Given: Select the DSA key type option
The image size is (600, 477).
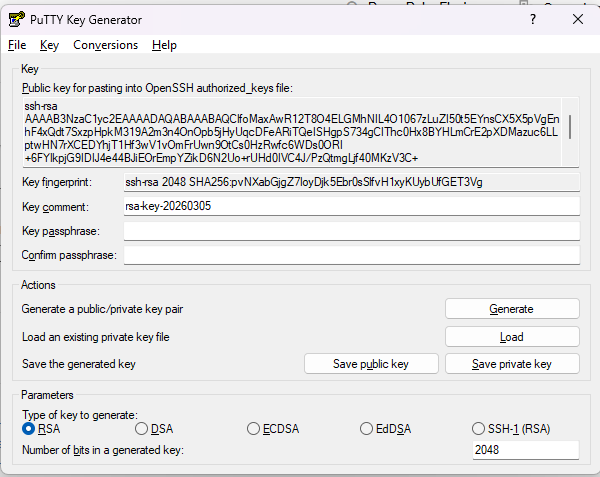Looking at the screenshot, I should [x=141, y=429].
